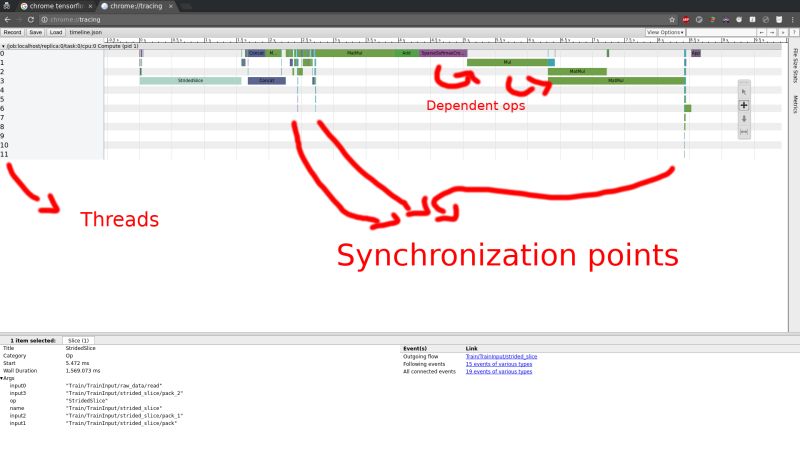Open the Slice (1) tab
The height and width of the screenshot is (450, 800).
click(79, 340)
